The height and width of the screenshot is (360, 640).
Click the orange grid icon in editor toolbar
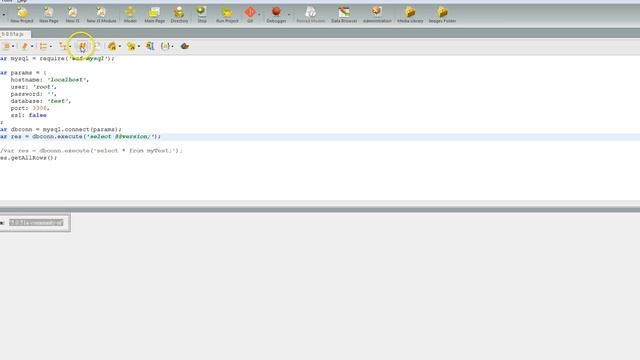7,46
